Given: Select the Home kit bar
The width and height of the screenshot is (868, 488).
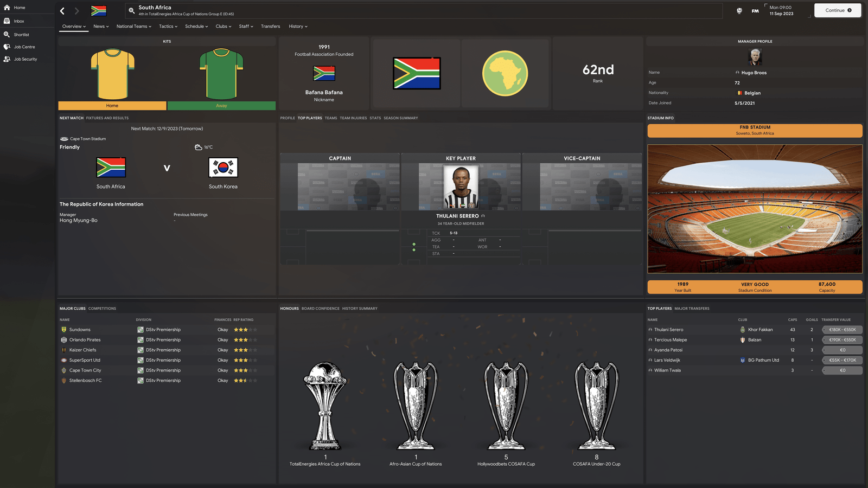Looking at the screenshot, I should click(x=112, y=106).
